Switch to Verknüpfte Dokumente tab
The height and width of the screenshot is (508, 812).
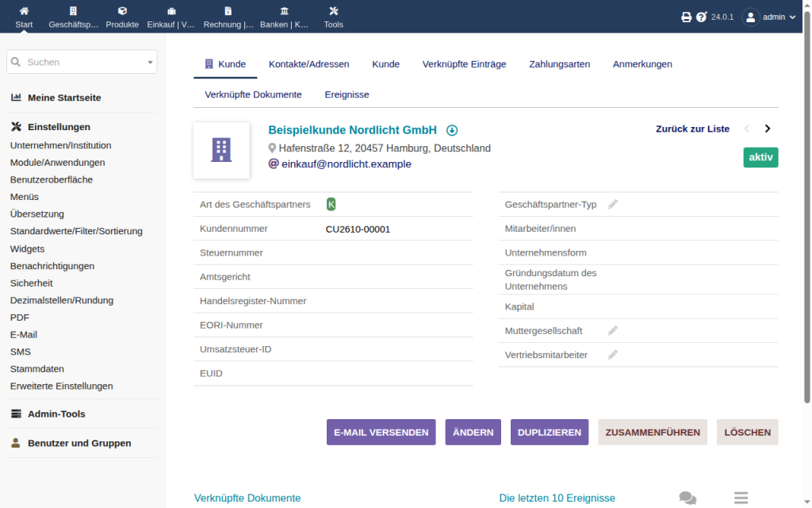253,95
